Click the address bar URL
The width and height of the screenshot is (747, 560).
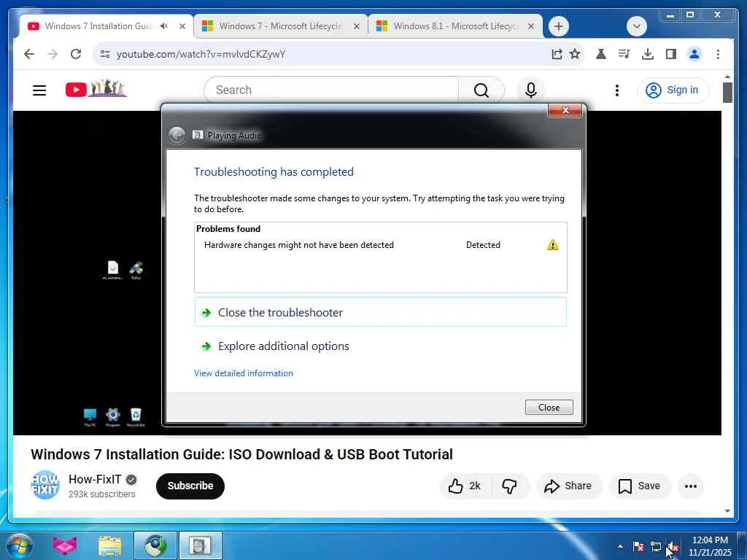tap(201, 54)
